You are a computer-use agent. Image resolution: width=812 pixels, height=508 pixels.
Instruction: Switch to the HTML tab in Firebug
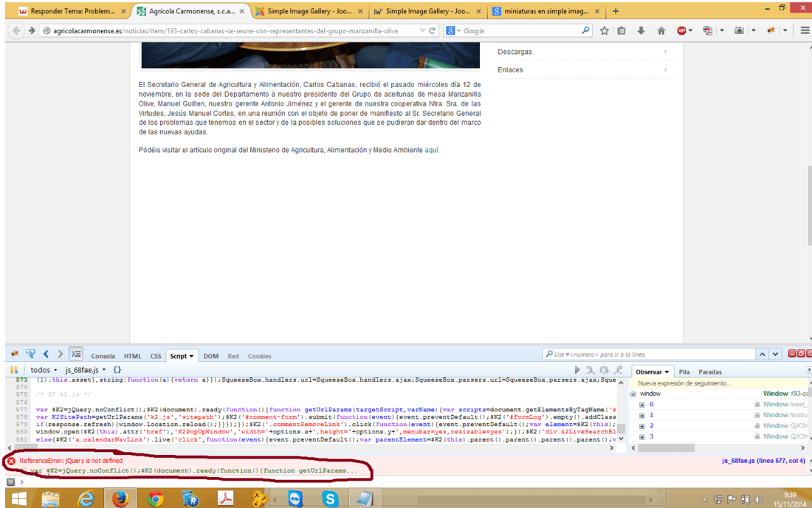tap(133, 357)
